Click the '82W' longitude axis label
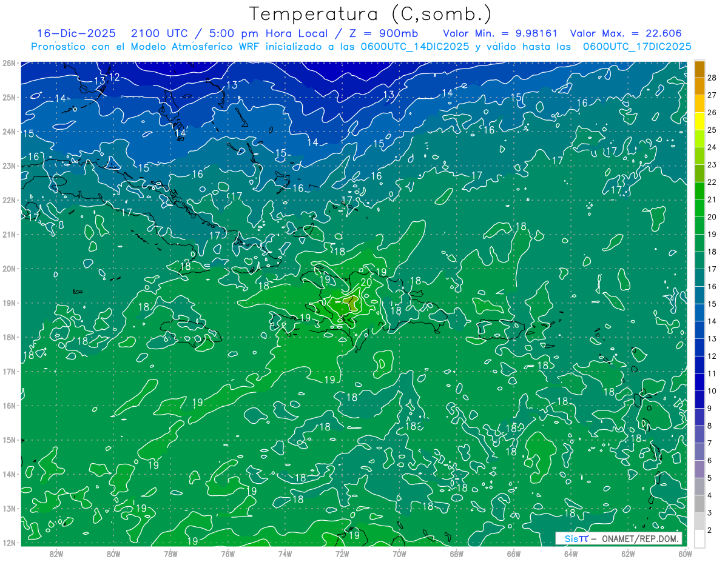The image size is (728, 562). pyautogui.click(x=56, y=554)
